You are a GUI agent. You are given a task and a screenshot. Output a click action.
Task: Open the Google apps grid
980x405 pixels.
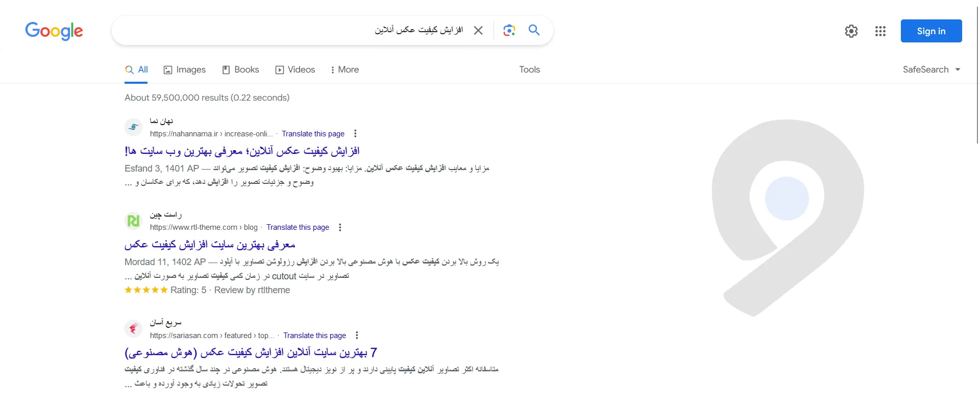pyautogui.click(x=880, y=31)
